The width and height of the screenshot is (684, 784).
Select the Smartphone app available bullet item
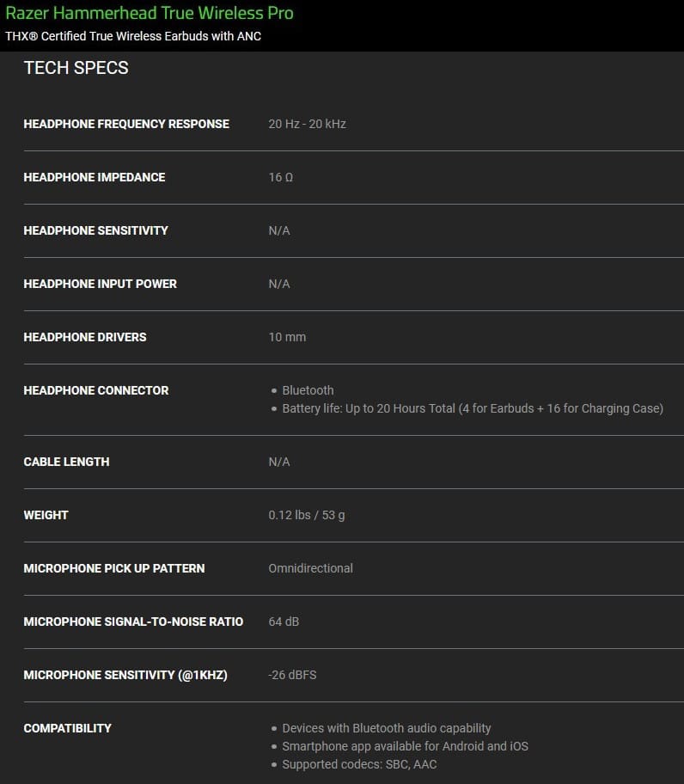tap(405, 746)
